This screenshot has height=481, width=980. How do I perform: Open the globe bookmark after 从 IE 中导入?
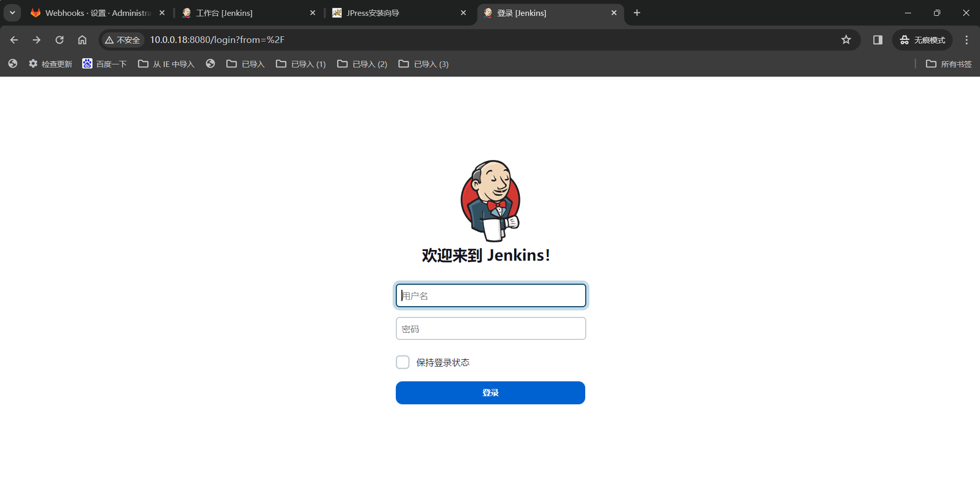pyautogui.click(x=210, y=63)
